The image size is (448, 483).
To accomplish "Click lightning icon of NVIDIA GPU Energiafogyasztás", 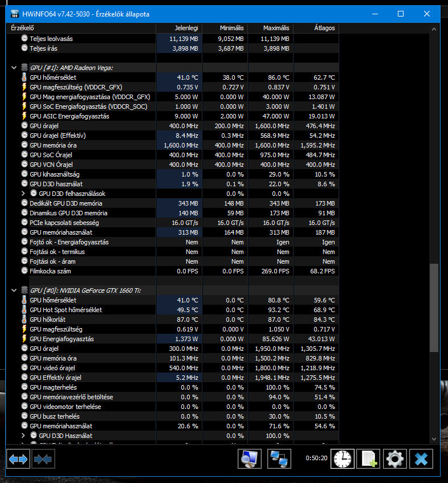I will coord(25,338).
